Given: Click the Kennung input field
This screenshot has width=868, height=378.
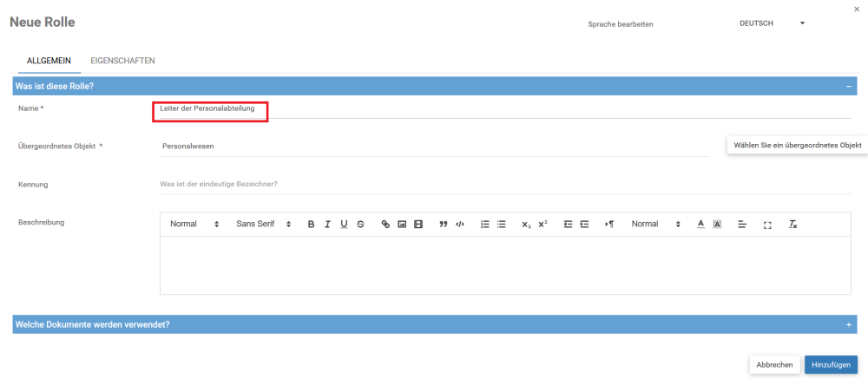Looking at the screenshot, I should click(505, 184).
